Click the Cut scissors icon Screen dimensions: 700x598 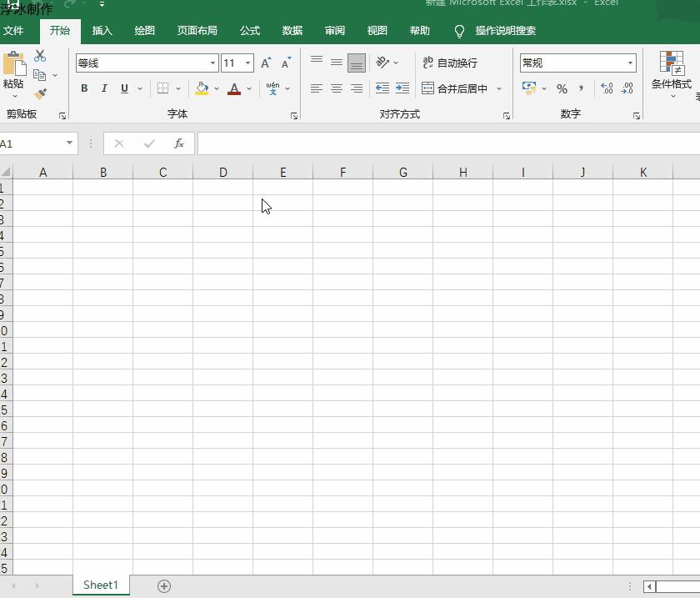(40, 56)
